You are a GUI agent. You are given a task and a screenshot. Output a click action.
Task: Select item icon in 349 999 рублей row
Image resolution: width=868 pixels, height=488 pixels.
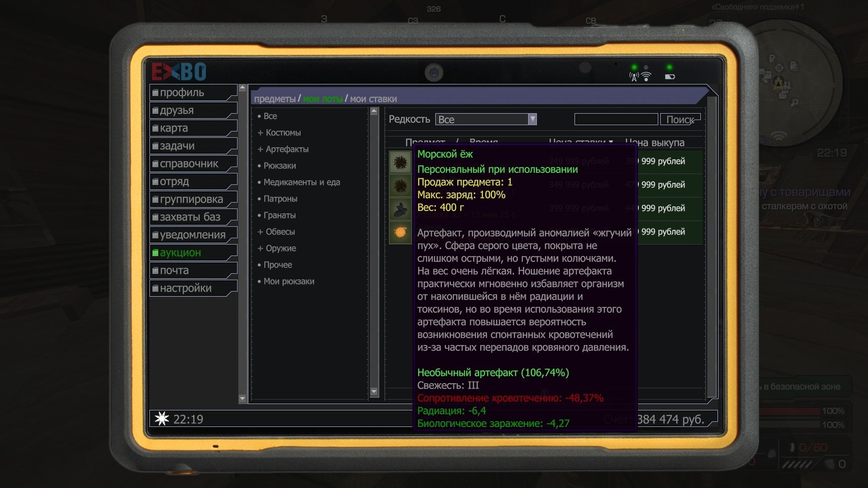pos(400,185)
